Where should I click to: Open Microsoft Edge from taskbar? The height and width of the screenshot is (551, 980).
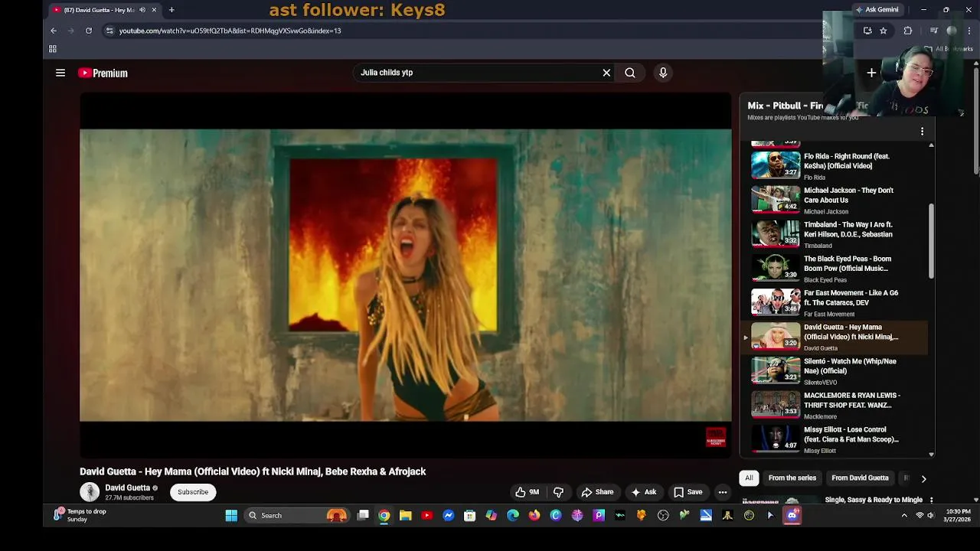pos(513,516)
